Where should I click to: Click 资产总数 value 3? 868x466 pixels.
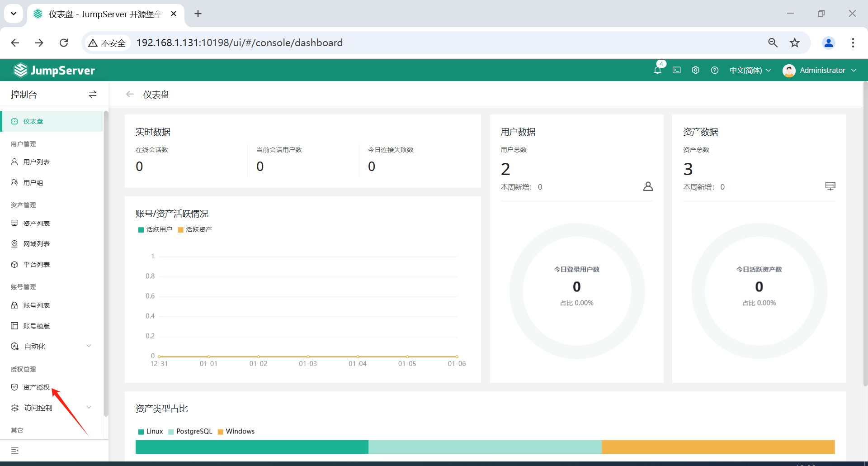tap(688, 169)
